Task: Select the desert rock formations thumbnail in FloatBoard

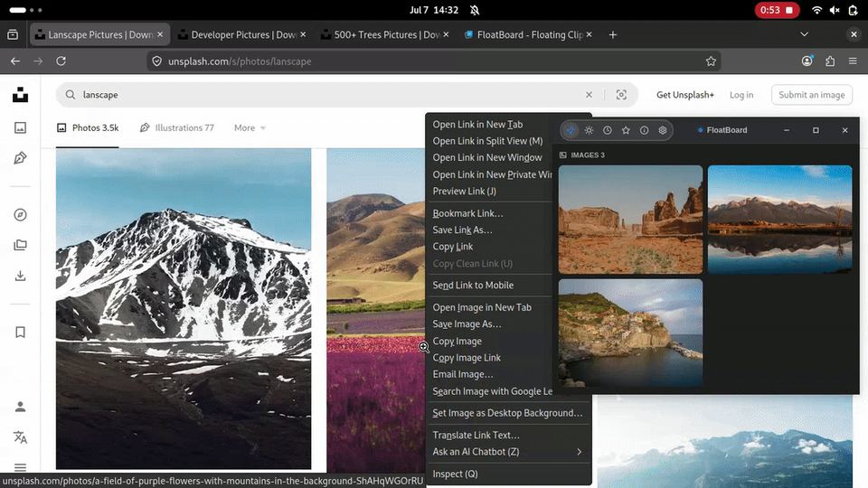Action: point(630,220)
